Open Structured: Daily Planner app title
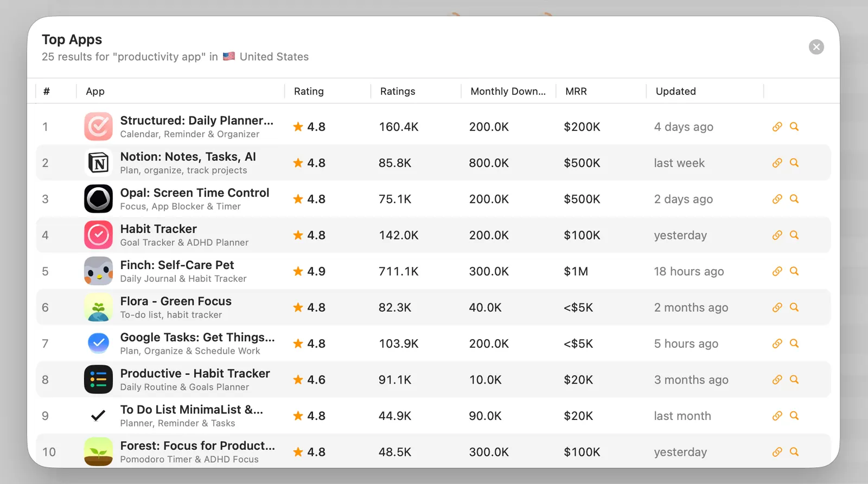The width and height of the screenshot is (868, 484). click(196, 120)
